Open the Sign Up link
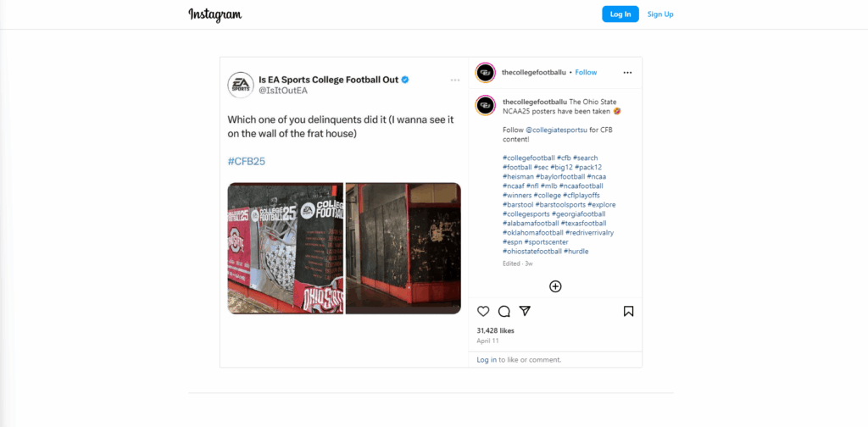The image size is (868, 427). [x=660, y=14]
